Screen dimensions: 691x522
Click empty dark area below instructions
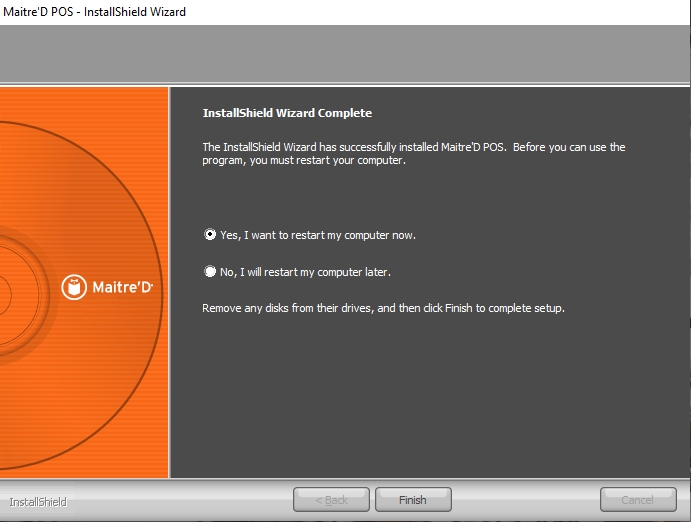pos(430,400)
